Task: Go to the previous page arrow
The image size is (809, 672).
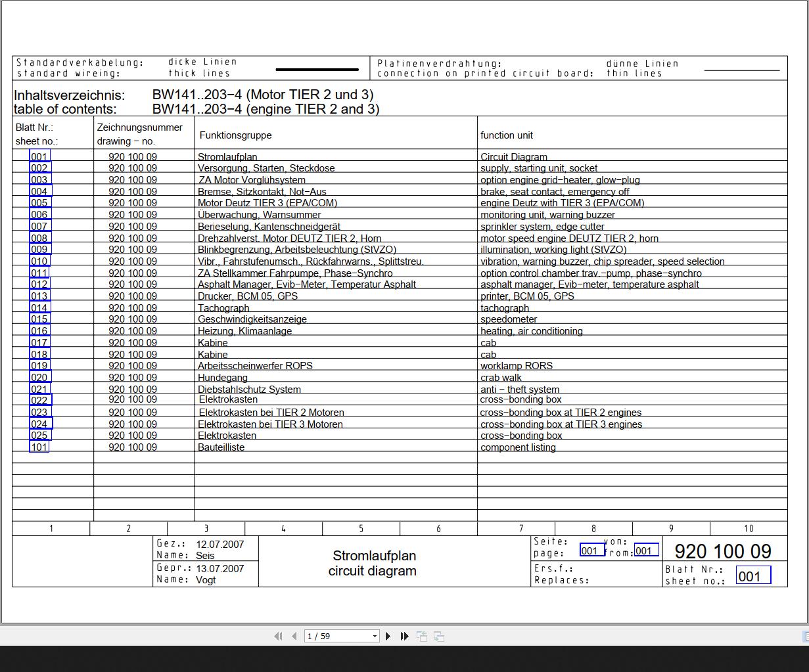Action: point(294,636)
